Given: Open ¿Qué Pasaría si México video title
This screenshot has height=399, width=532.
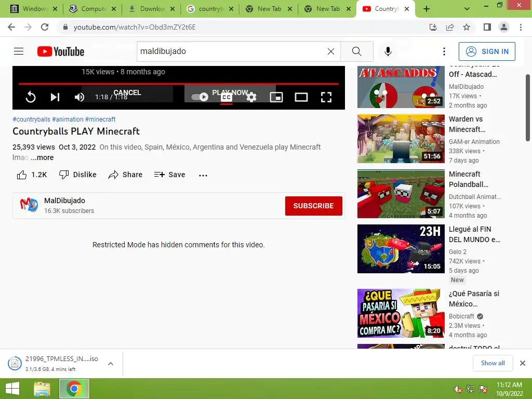Looking at the screenshot, I should pos(474,299).
